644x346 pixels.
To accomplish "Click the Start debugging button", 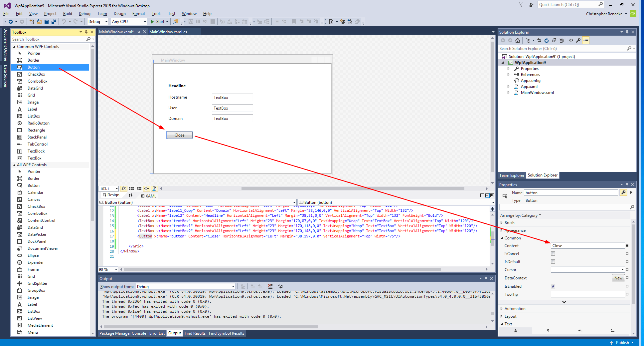I will 157,22.
